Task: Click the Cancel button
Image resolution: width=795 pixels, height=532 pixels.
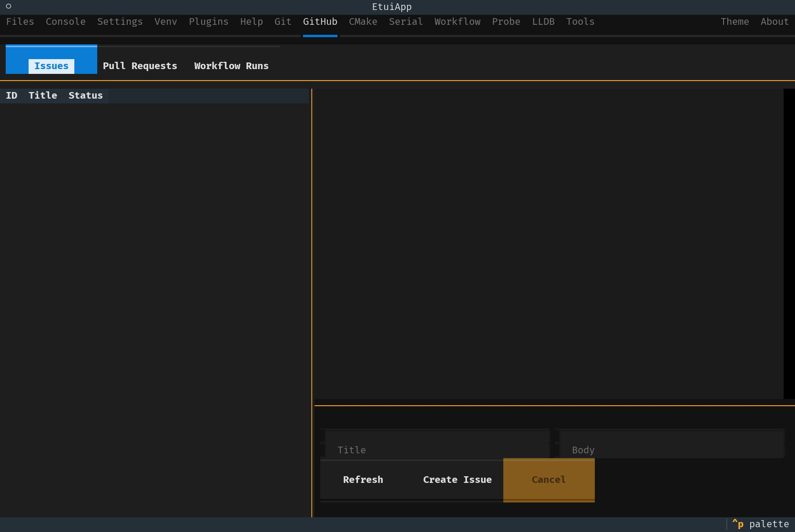Action: click(549, 480)
